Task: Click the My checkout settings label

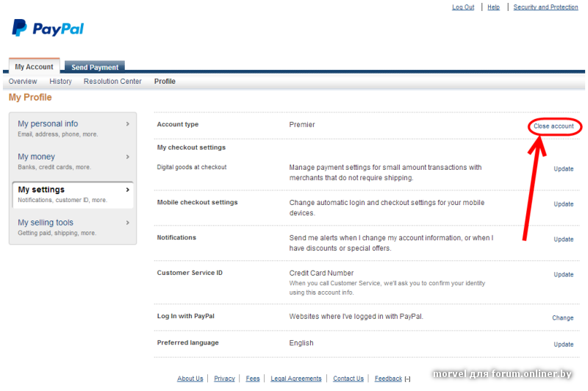Action: 191,148
